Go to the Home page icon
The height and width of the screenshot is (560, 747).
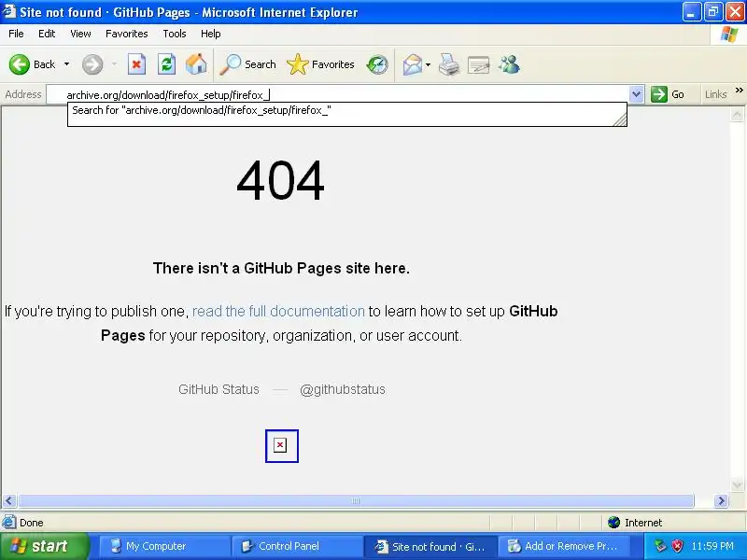pos(196,64)
